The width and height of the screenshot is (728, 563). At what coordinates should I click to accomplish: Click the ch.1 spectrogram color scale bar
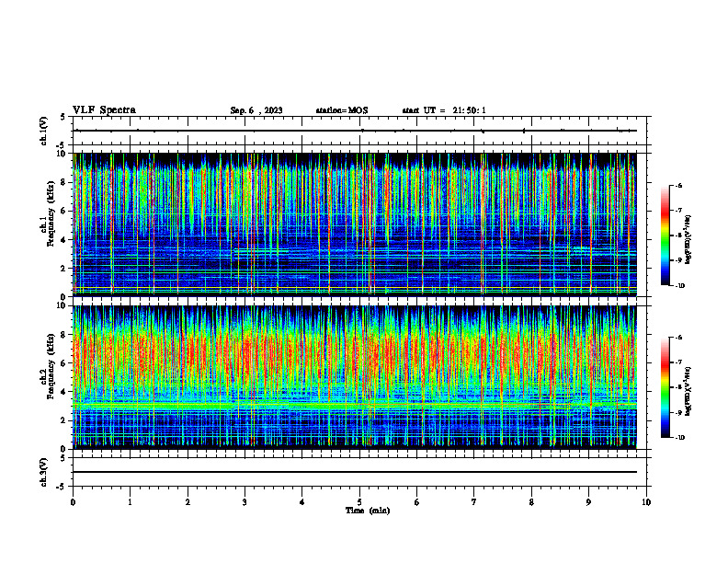[665, 236]
